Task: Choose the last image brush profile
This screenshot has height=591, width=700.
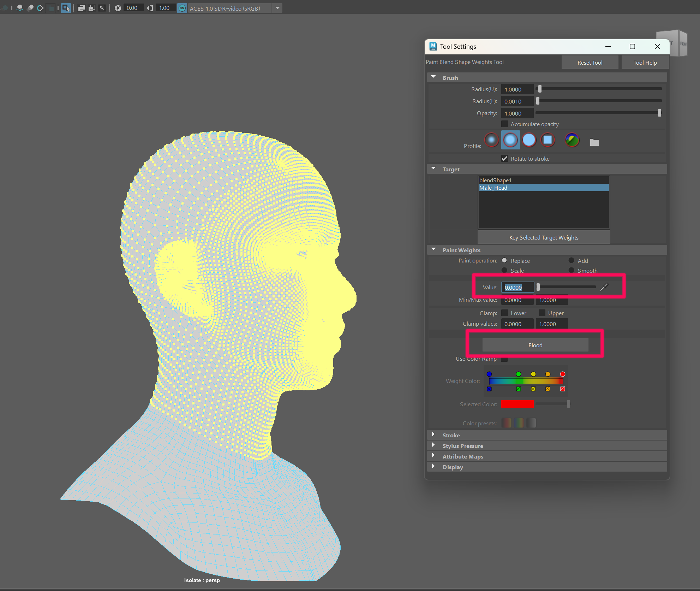Action: click(x=572, y=140)
